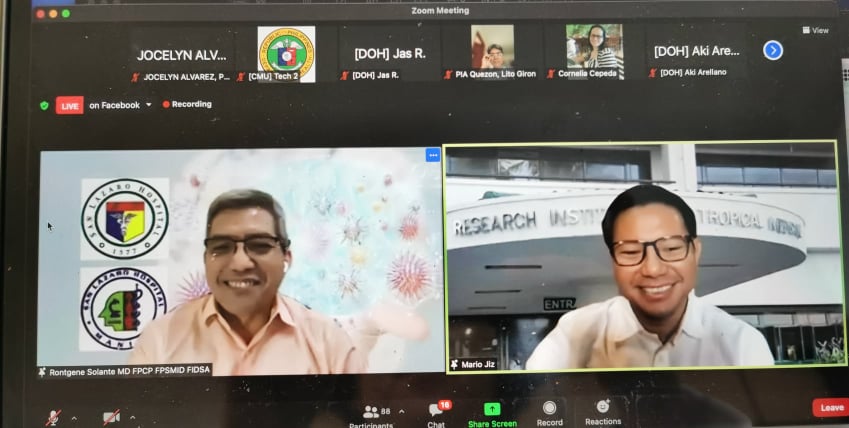Expand audio options arrow beside the microphone
This screenshot has width=849, height=428.
pyautogui.click(x=74, y=418)
